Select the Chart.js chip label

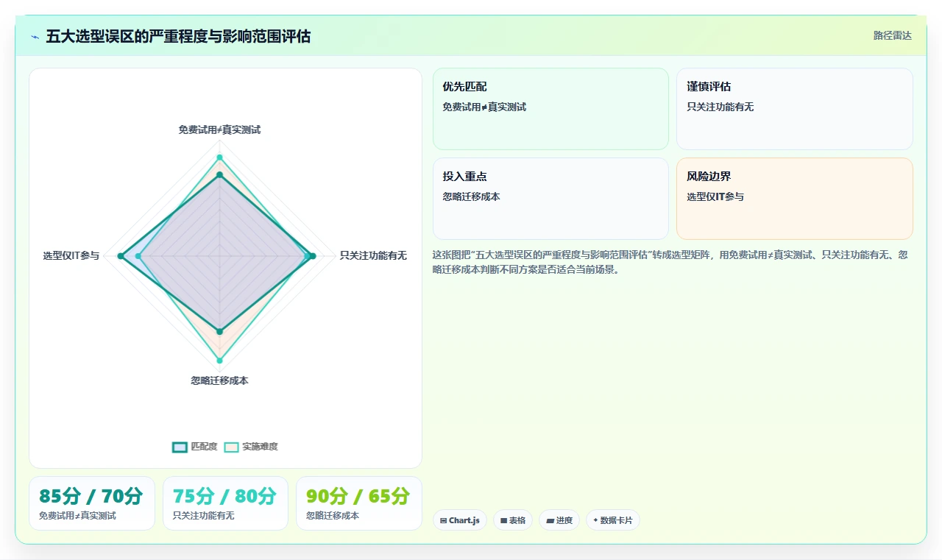point(464,520)
